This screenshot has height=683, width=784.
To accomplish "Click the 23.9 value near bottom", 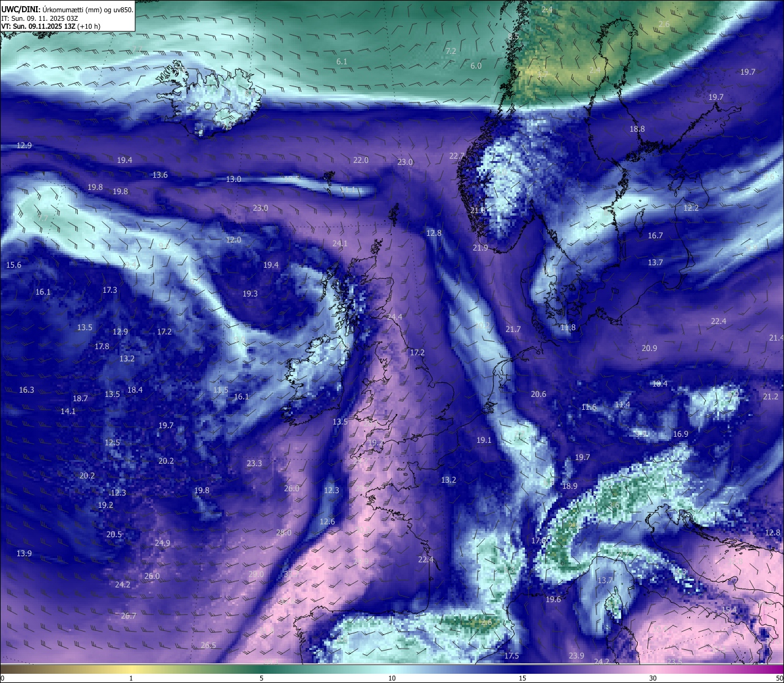I will click(576, 656).
